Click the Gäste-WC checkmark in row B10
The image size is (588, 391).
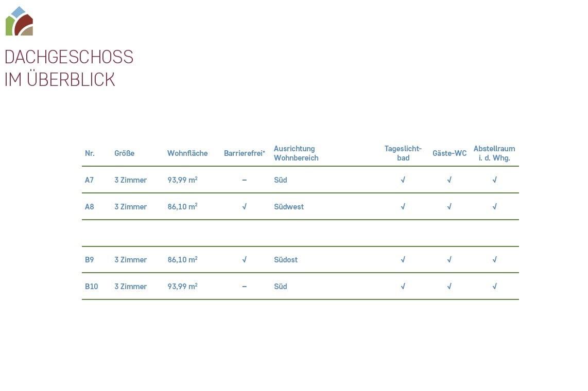449,287
